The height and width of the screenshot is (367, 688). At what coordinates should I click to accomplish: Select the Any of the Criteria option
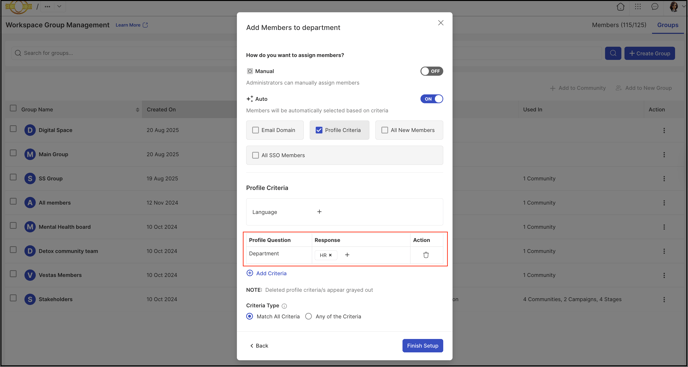tap(308, 317)
